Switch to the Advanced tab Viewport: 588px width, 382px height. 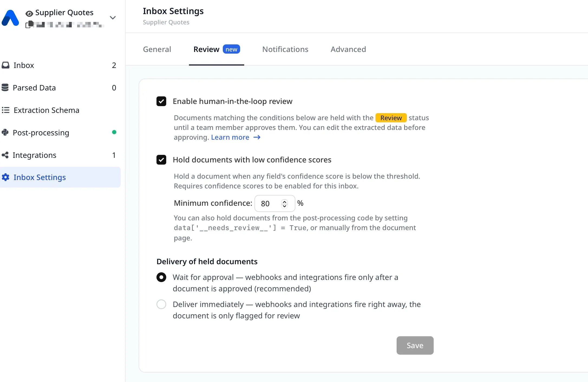[348, 49]
